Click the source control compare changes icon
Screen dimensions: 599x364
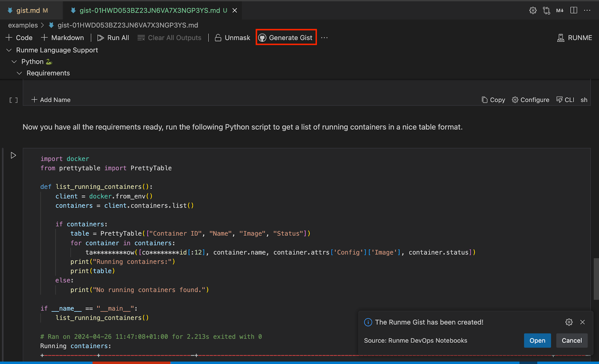click(x=547, y=10)
